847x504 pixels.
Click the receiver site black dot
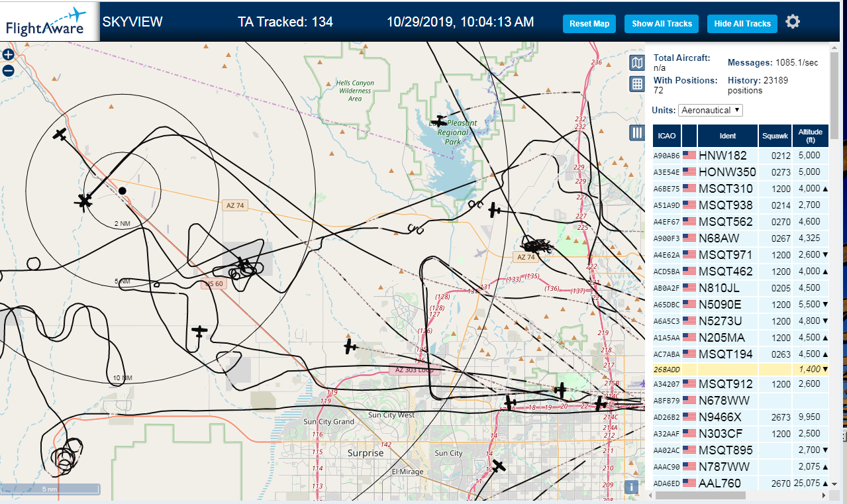[x=123, y=191]
